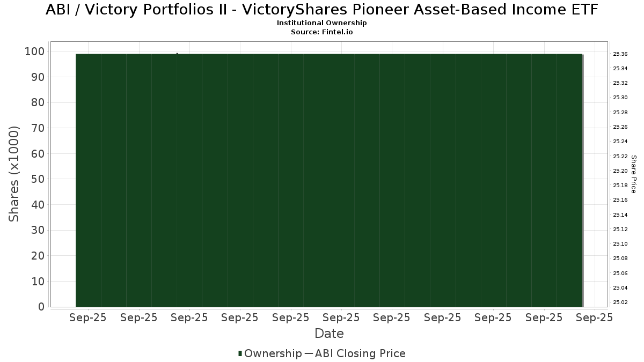
Task: Click the last Sep-25 date label
Action: 594,317
